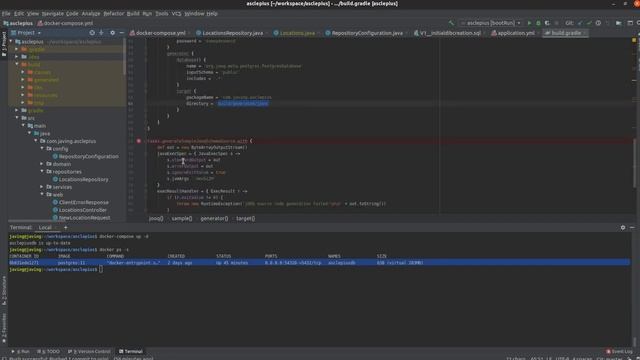Screen dimensions: 640x360
Task: Collapse the config package
Action: (x=42, y=149)
